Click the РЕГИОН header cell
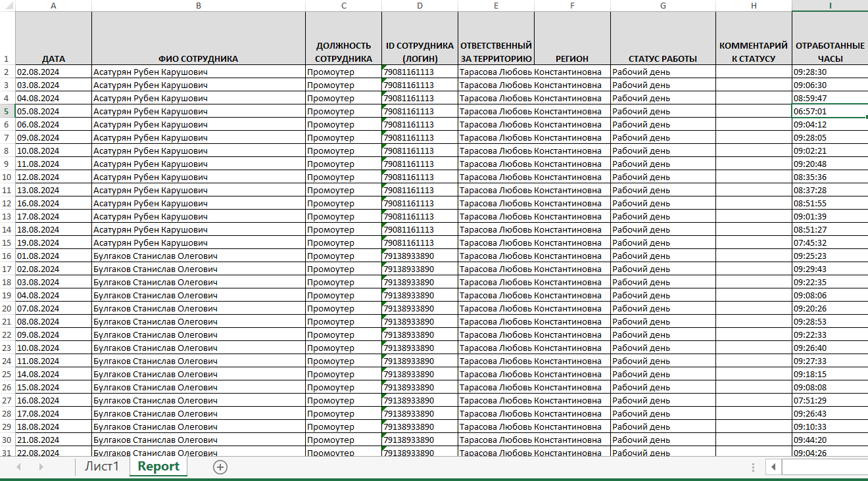This screenshot has height=481, width=868. [x=572, y=38]
